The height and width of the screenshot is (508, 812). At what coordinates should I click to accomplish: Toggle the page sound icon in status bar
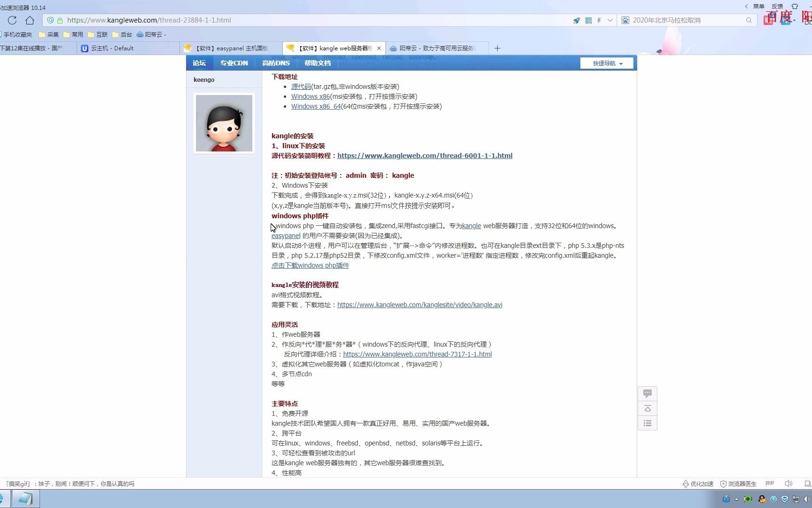pos(789,484)
